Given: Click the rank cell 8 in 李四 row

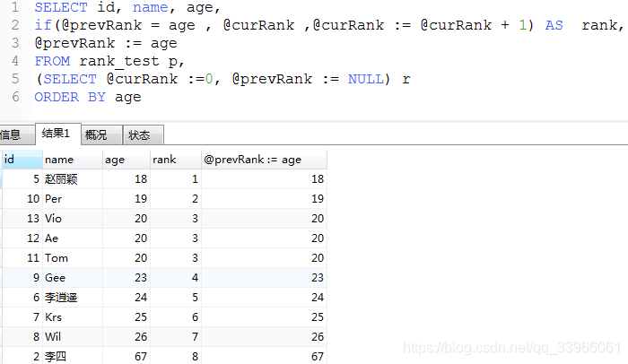Looking at the screenshot, I should (176, 356).
